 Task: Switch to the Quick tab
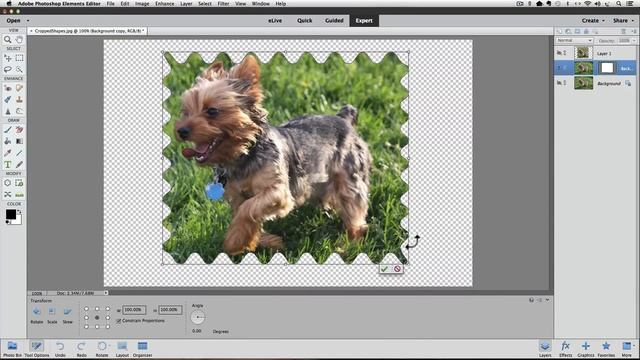304,20
